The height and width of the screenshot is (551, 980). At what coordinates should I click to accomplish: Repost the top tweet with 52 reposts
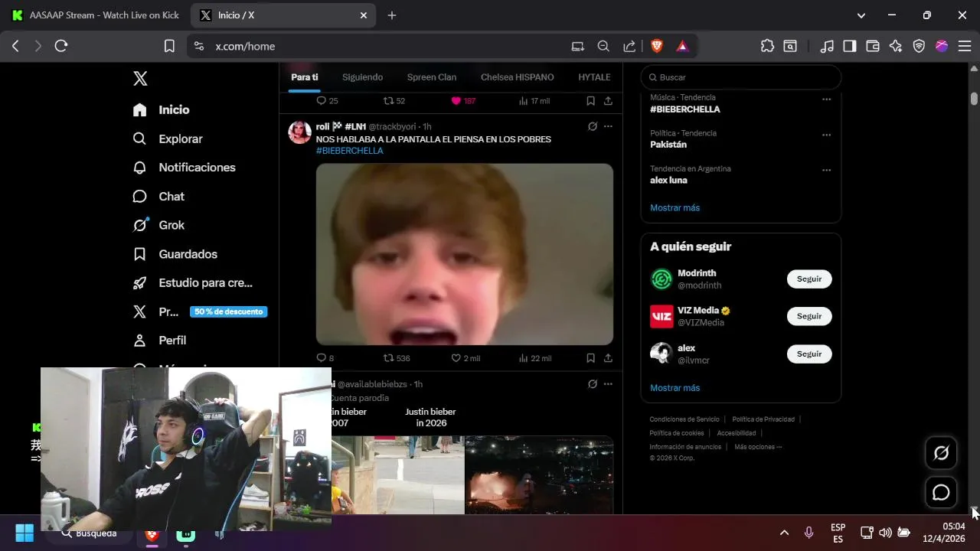pos(394,101)
